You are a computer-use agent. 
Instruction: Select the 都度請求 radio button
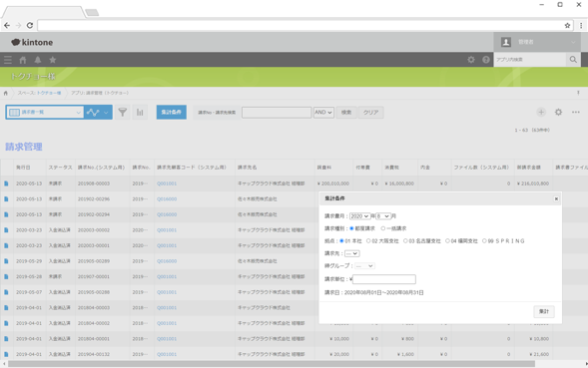pos(351,228)
